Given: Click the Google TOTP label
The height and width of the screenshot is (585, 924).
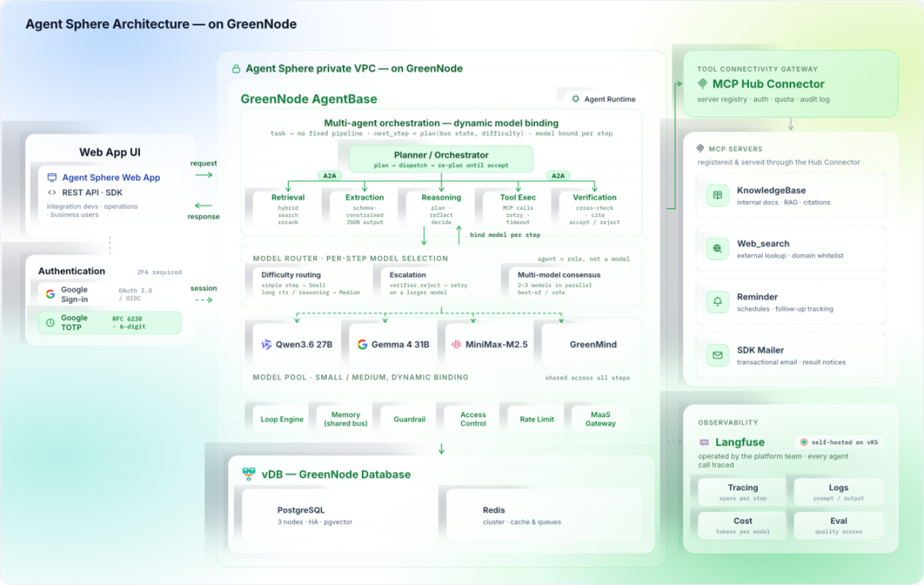Looking at the screenshot, I should click(x=75, y=323).
